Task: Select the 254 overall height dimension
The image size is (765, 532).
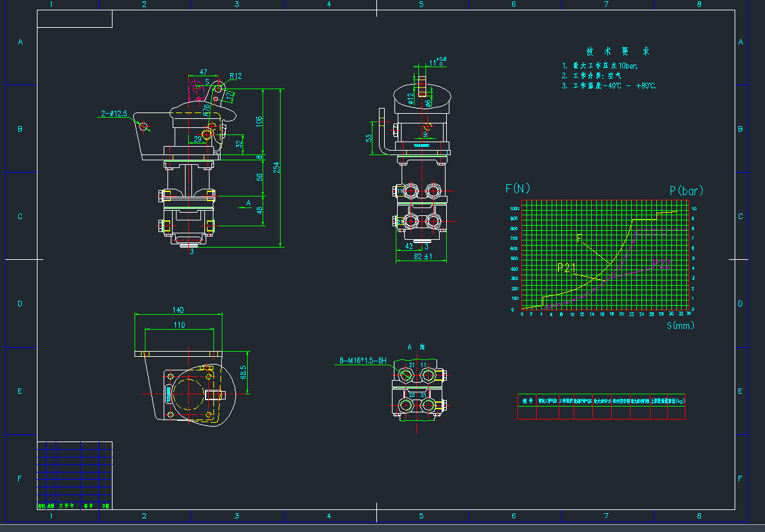Action: pos(277,167)
